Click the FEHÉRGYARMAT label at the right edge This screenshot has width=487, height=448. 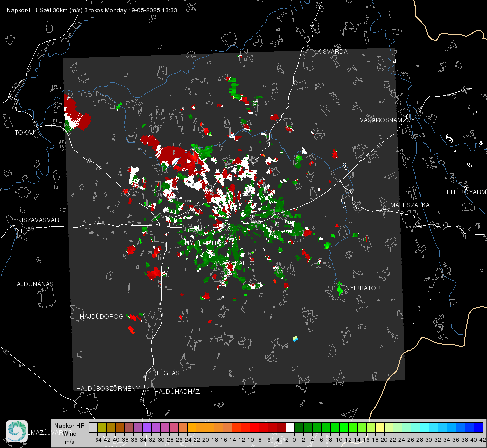pyautogui.click(x=465, y=192)
